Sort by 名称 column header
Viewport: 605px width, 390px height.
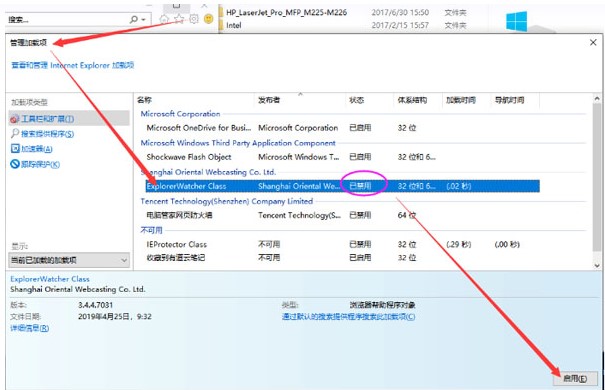194,100
